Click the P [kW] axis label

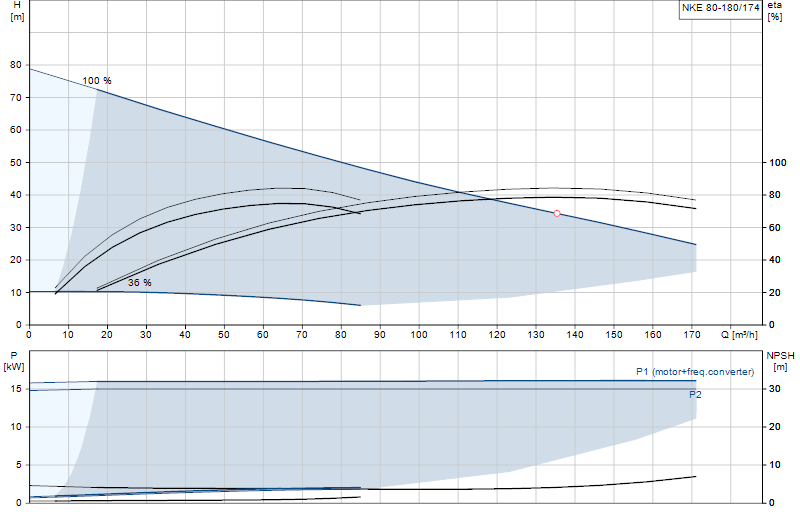tap(14, 361)
